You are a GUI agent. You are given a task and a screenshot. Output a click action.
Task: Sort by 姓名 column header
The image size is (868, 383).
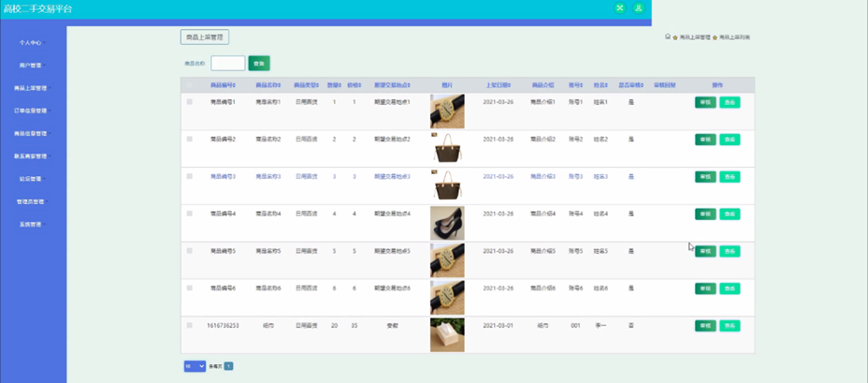tap(600, 85)
